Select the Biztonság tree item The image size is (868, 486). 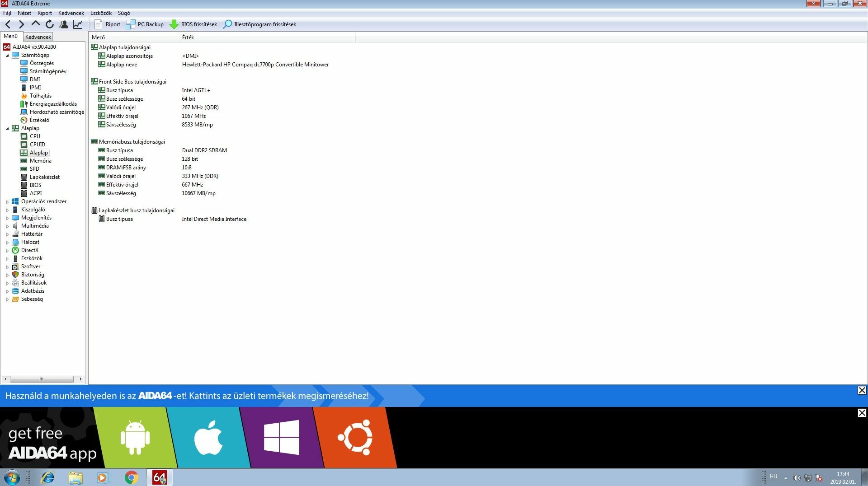33,275
